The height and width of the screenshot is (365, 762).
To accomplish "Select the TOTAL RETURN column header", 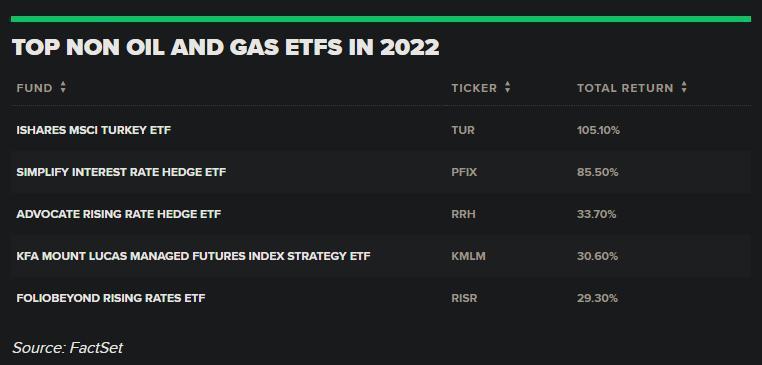I will pos(625,88).
